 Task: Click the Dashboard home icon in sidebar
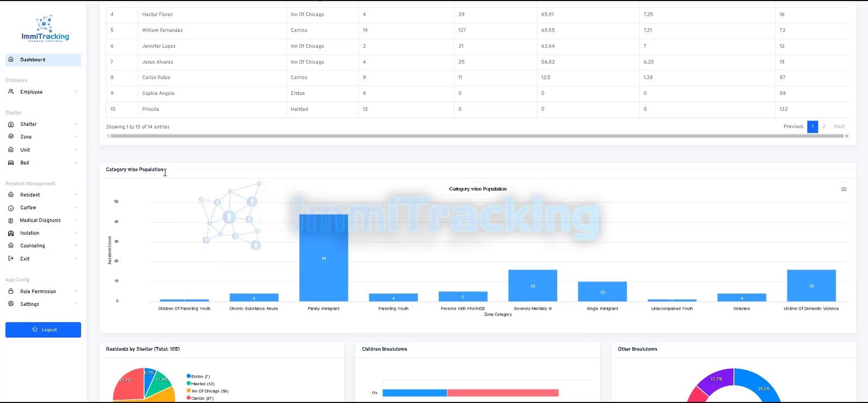pos(11,60)
